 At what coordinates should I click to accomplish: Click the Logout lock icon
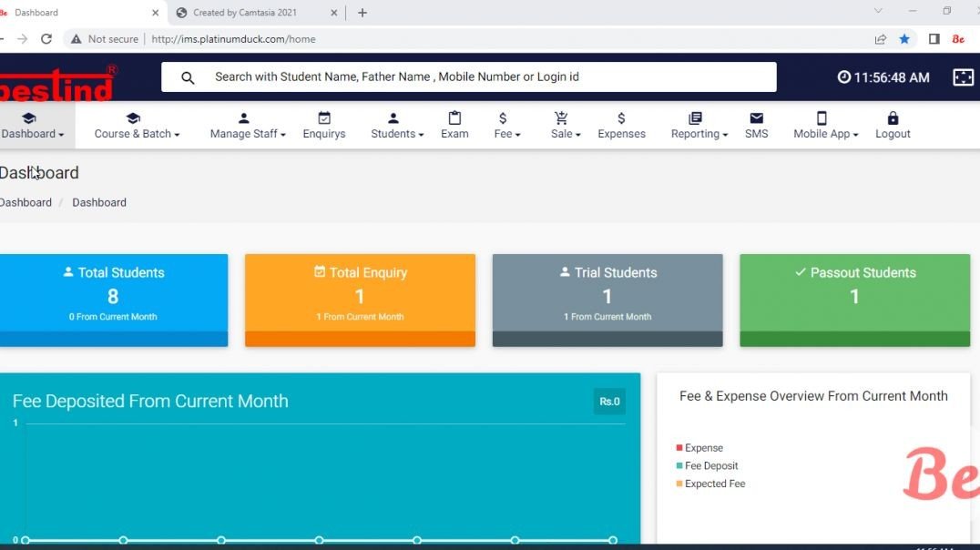[893, 117]
